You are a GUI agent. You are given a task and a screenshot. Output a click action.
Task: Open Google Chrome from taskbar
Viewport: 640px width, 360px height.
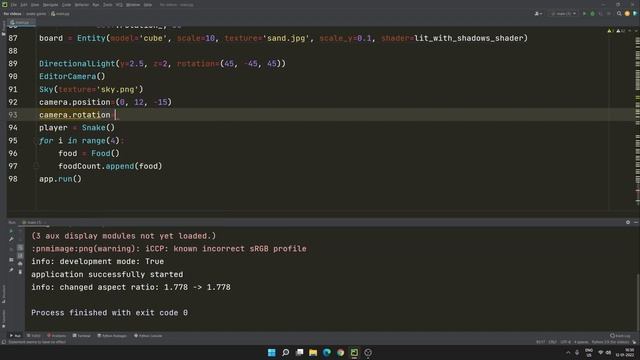coord(340,353)
